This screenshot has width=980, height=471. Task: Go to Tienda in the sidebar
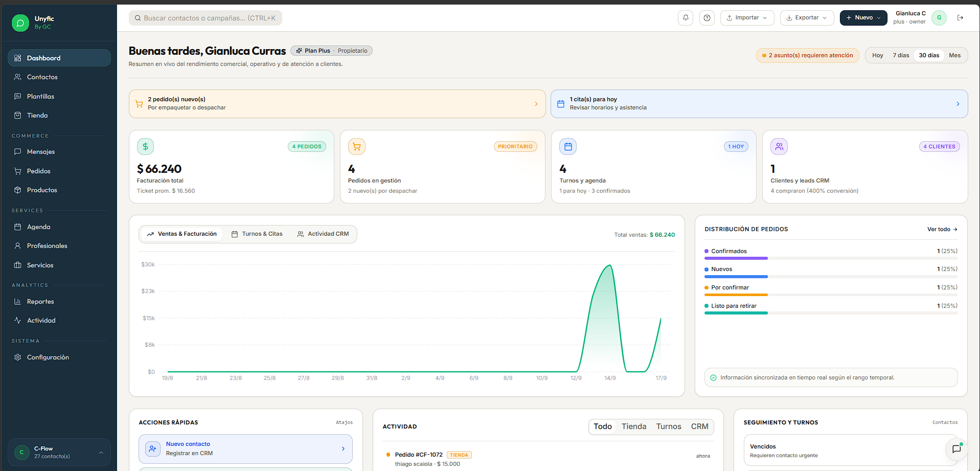click(59, 116)
